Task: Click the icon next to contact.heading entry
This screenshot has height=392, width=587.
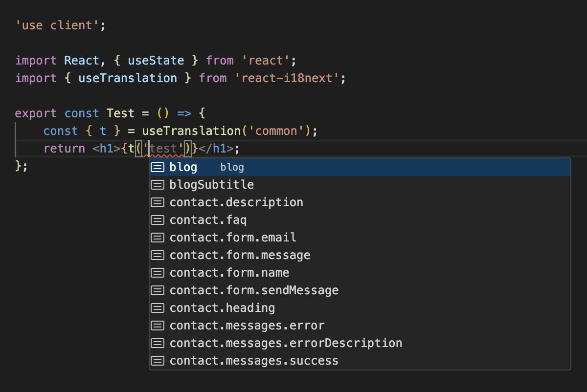Action: pos(158,308)
